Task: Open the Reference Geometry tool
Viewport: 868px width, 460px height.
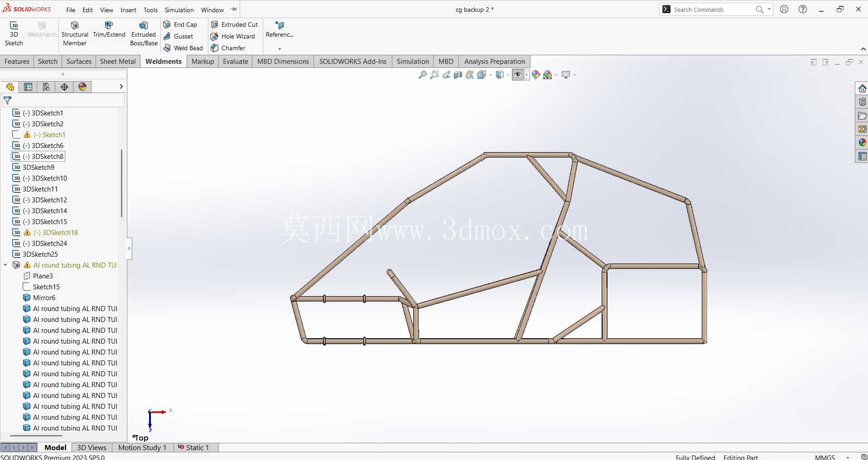Action: [280, 29]
